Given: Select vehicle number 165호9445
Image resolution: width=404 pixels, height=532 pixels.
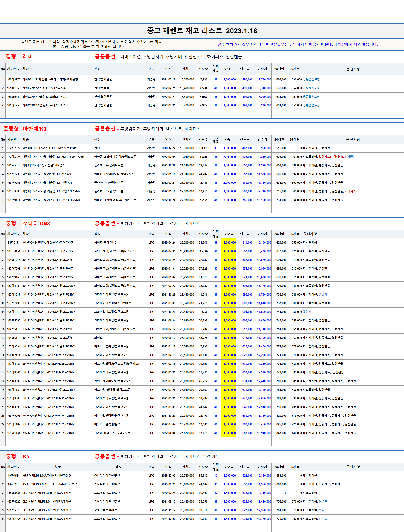Looking at the screenshot, I should point(14,97).
